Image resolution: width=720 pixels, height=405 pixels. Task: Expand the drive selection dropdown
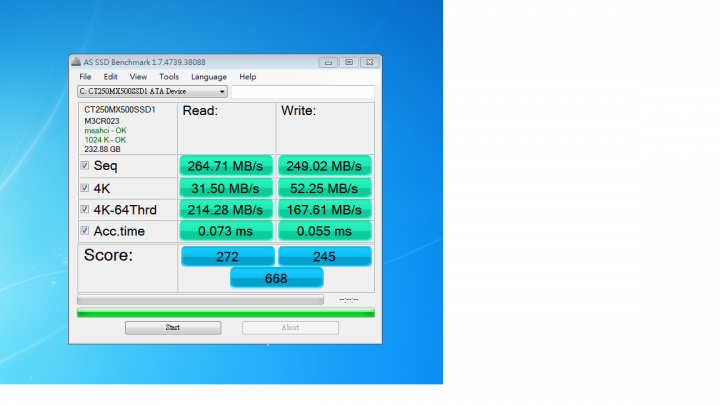[152, 91]
